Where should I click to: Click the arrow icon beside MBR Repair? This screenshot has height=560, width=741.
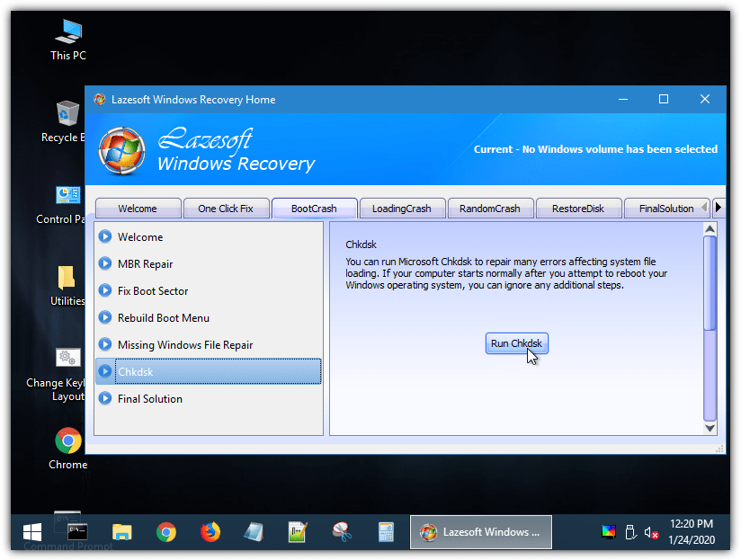105,264
